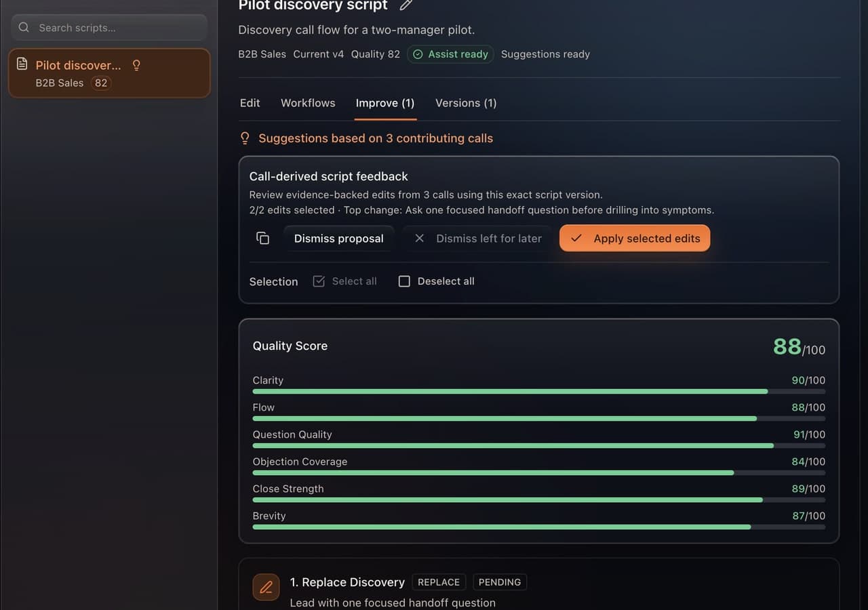Click the Suggestions ready label
The image size is (868, 610).
click(545, 54)
